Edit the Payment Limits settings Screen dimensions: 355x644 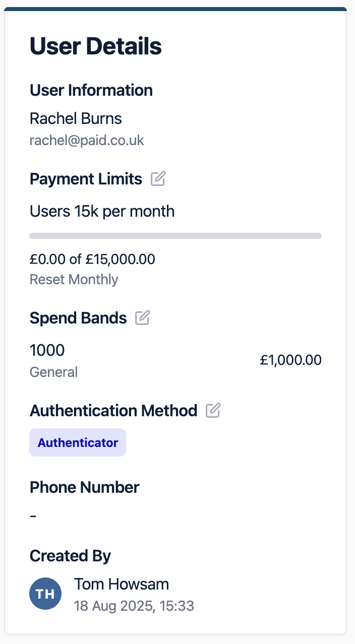click(x=158, y=179)
